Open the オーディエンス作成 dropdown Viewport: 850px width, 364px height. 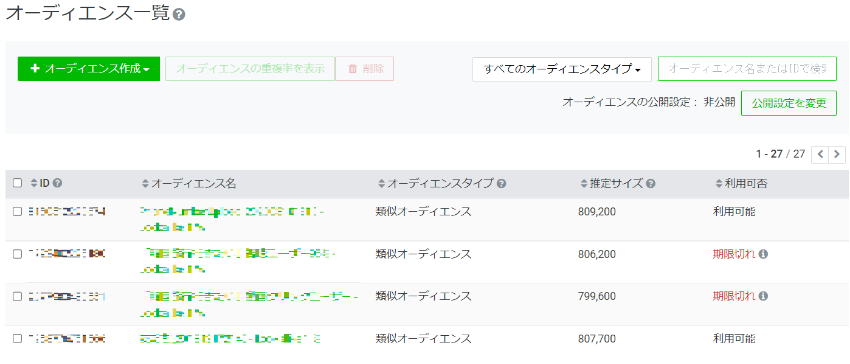click(x=89, y=69)
